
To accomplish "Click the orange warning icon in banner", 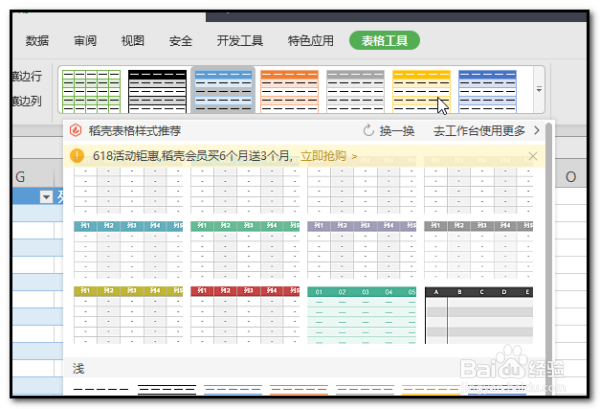I will click(x=77, y=156).
